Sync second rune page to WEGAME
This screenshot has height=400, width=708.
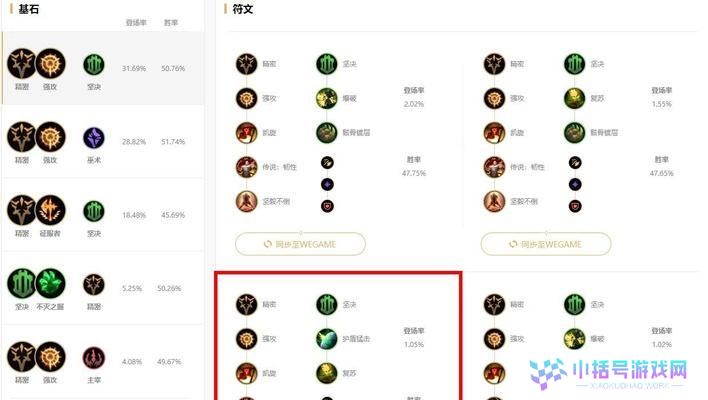546,244
